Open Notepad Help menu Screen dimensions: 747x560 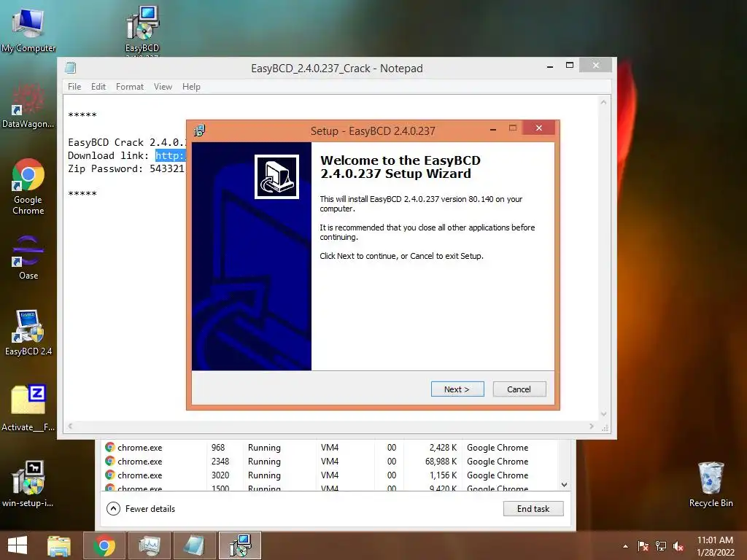pyautogui.click(x=192, y=87)
